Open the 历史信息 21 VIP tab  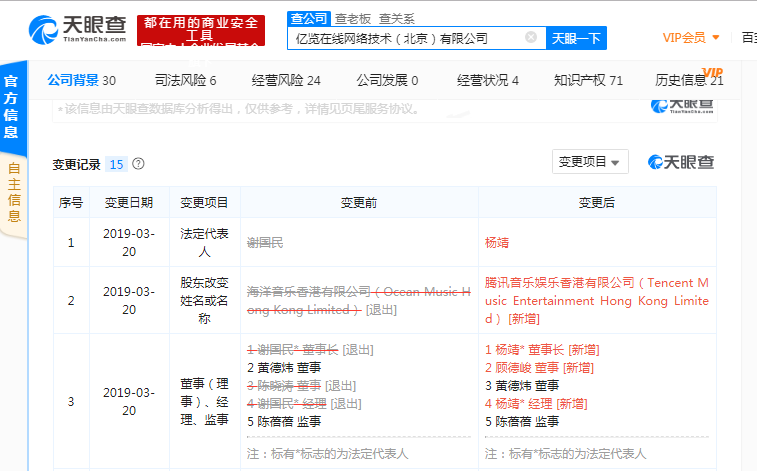tap(689, 78)
